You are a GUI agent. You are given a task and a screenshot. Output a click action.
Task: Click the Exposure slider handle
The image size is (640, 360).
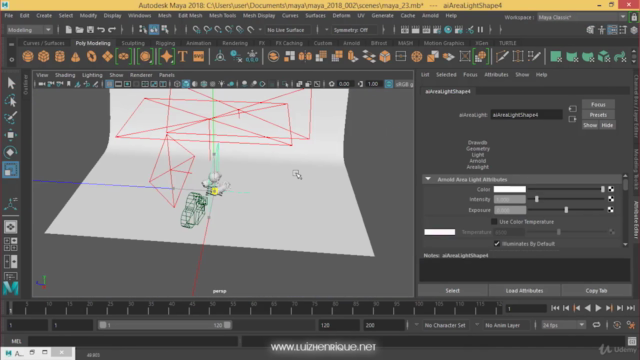click(566, 210)
